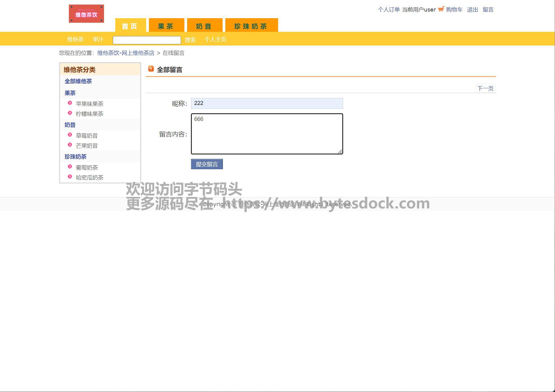The height and width of the screenshot is (392, 555).
Task: Focus the search box in the yellow bar
Action: [x=147, y=40]
